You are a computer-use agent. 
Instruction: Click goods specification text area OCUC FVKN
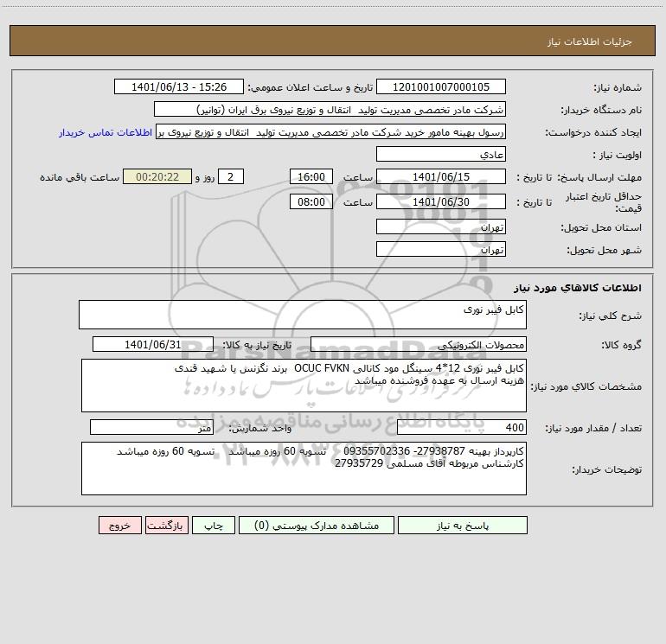(x=304, y=386)
